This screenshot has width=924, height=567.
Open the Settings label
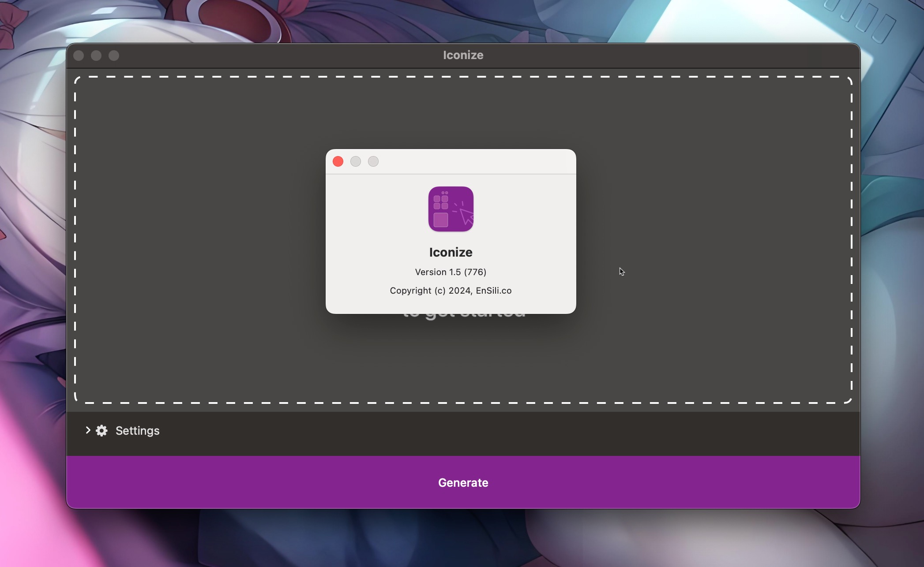click(x=137, y=431)
